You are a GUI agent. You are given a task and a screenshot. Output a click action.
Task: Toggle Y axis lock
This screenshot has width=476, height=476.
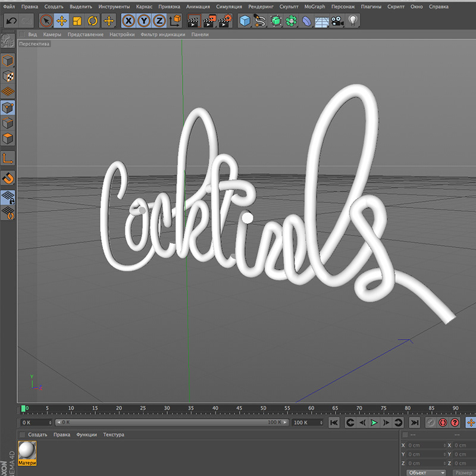pyautogui.click(x=144, y=21)
